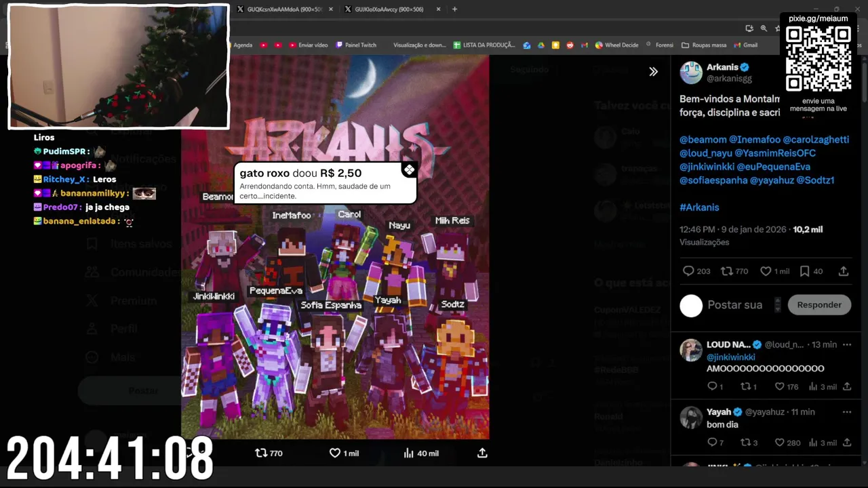This screenshot has width=868, height=488.
Task: Open Roupas massa bookmarks folder
Action: coord(704,45)
